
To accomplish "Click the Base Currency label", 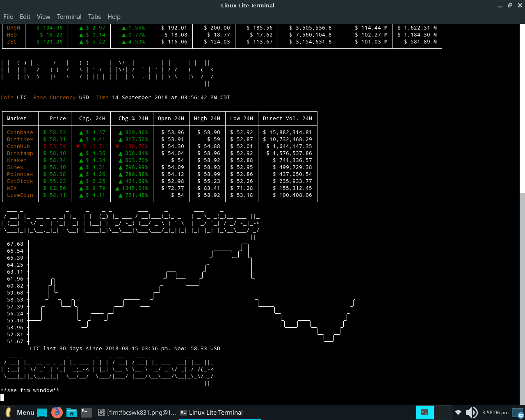I will (x=55, y=98).
